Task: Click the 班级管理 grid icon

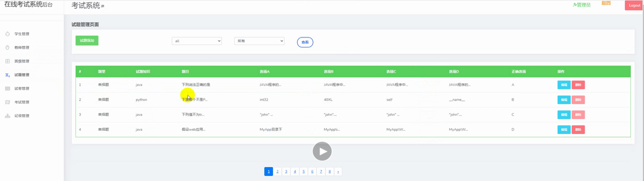Action: [7, 61]
